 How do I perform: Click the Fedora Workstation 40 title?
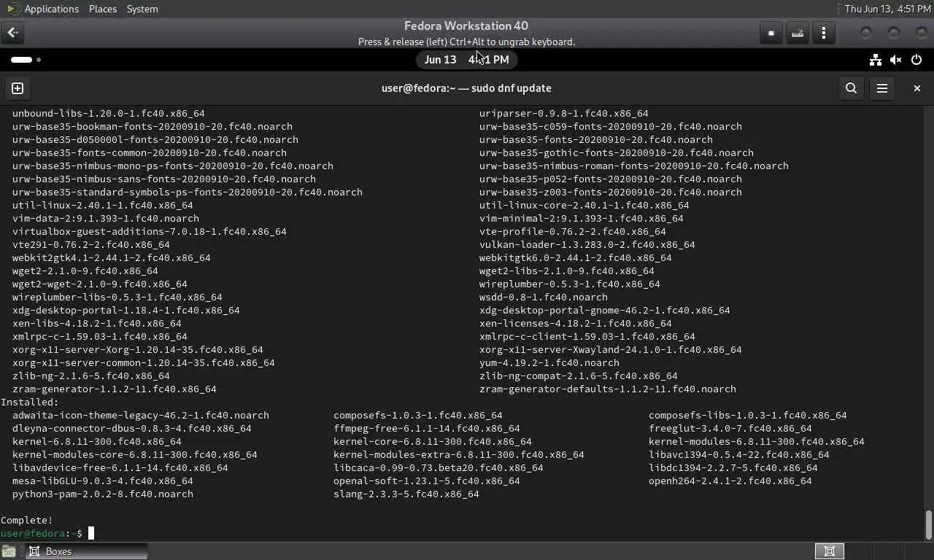click(466, 26)
